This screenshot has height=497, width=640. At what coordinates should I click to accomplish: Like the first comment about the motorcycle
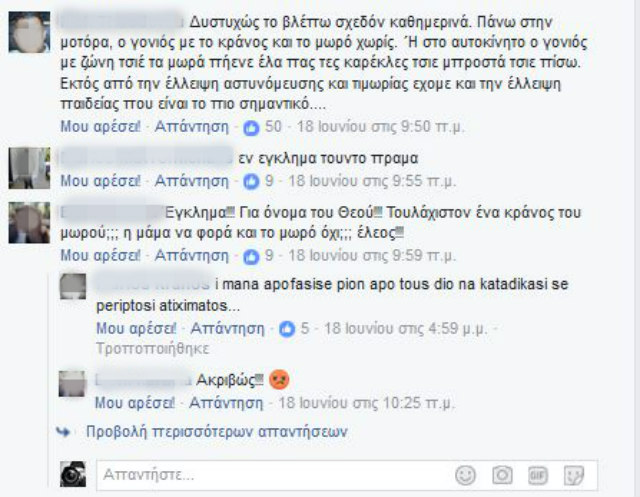pos(100,126)
